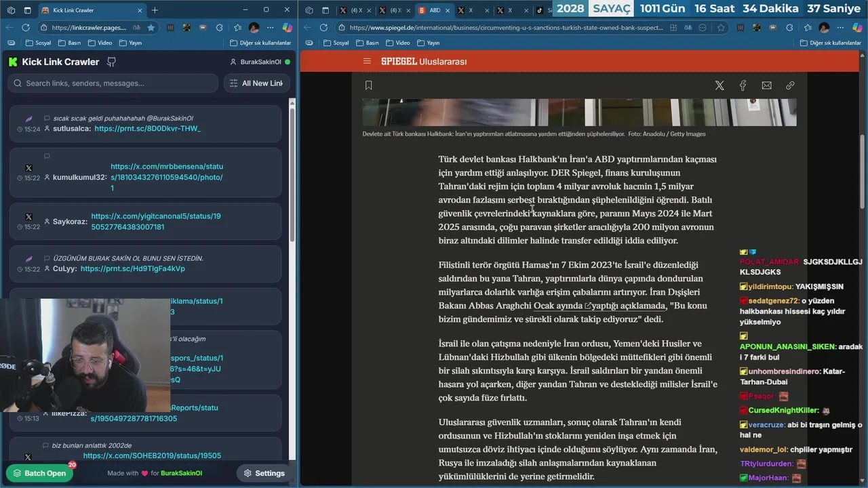Expand Diğer sık kullanılanlar in linkcrawler window
This screenshot has height=488, width=868.
click(x=260, y=43)
